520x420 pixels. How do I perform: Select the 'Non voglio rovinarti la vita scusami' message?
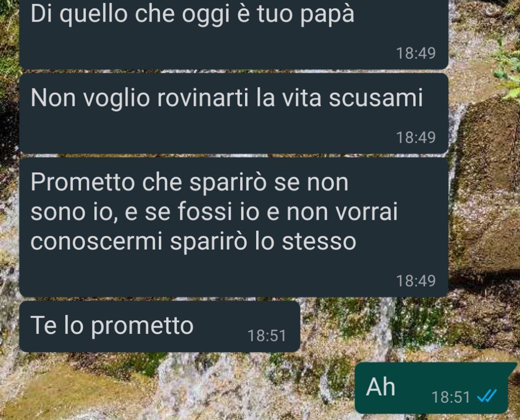[234, 114]
